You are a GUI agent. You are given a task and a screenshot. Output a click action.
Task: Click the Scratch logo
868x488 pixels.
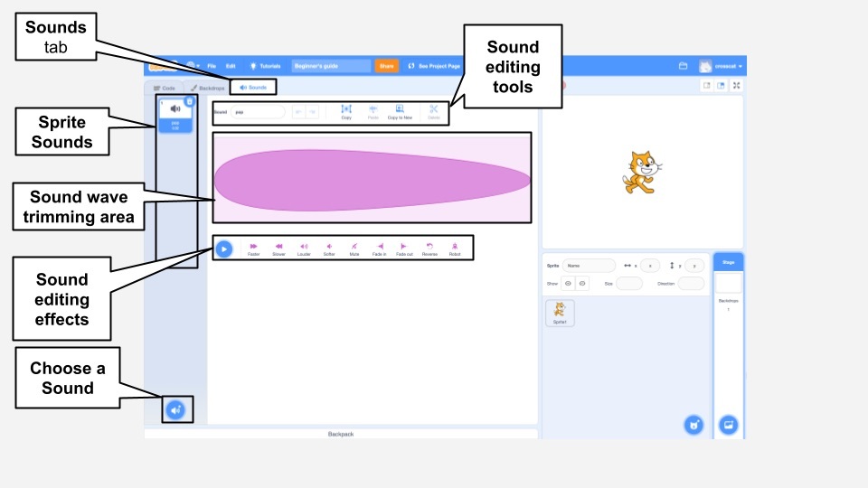pos(163,66)
